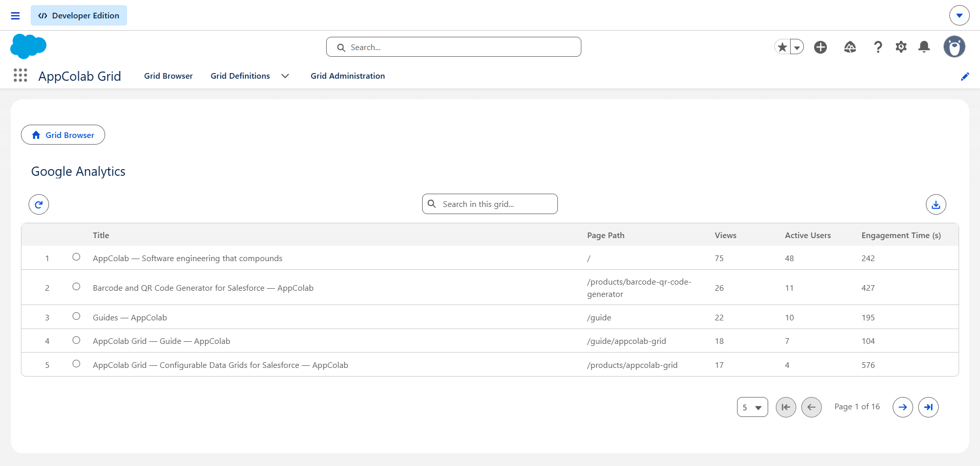Open the Trailhead guidance icon
The width and height of the screenshot is (980, 466).
[850, 47]
